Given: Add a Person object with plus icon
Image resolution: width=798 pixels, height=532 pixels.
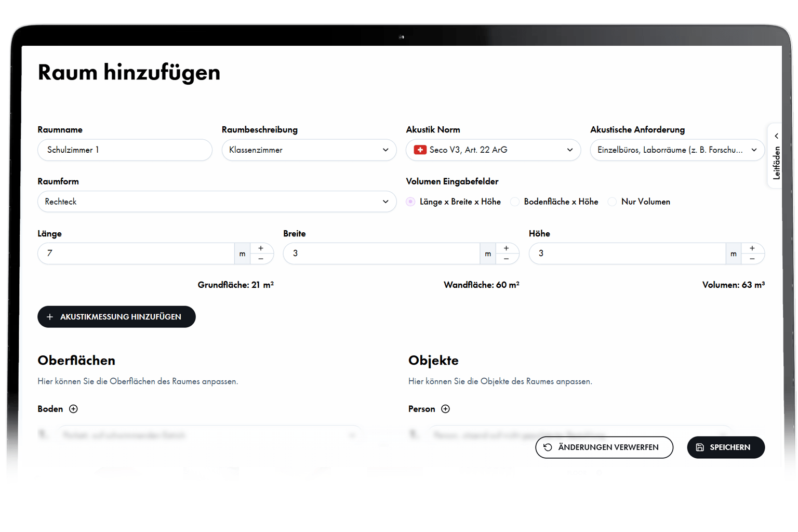Looking at the screenshot, I should (x=445, y=409).
